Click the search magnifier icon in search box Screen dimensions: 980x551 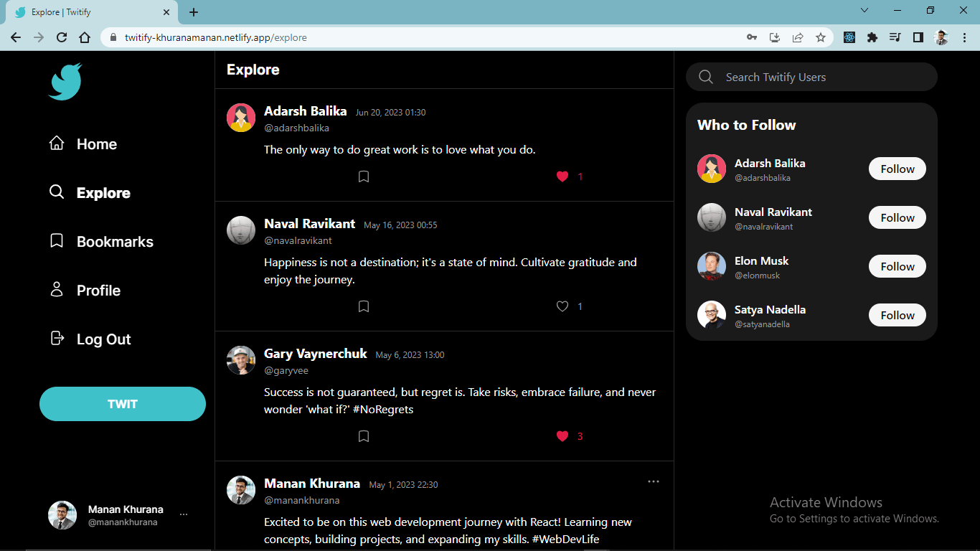point(706,77)
